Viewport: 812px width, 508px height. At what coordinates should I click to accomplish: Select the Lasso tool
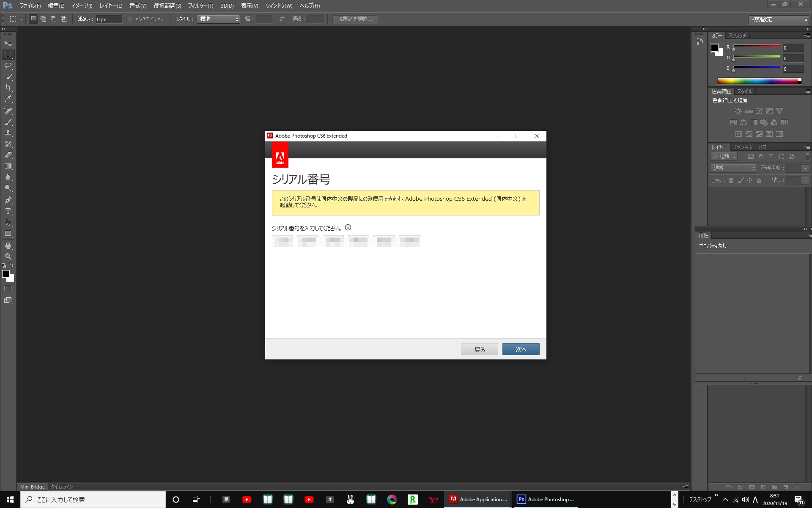click(8, 66)
